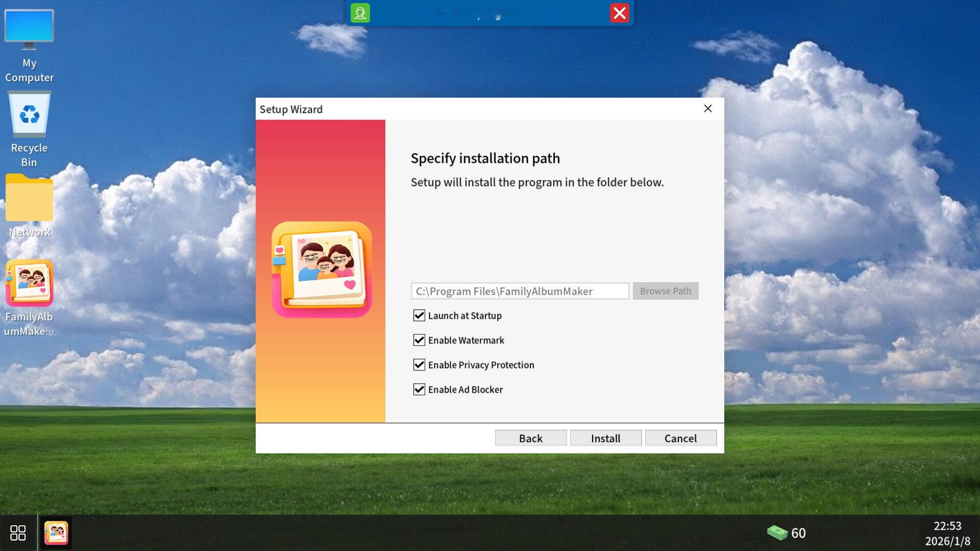The image size is (980, 551).
Task: Toggle Enable Privacy Protection checkbox
Action: pyautogui.click(x=419, y=365)
